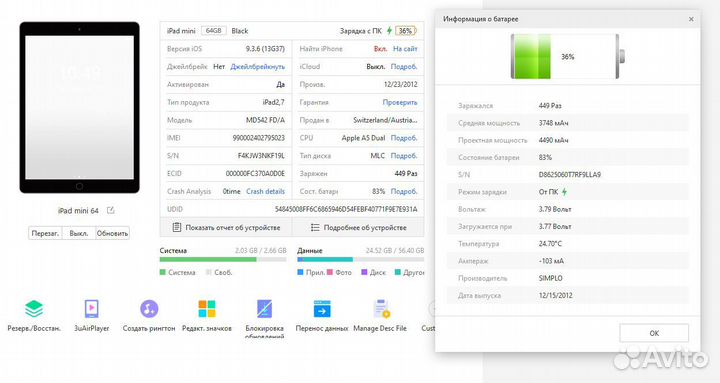The height and width of the screenshot is (383, 720).
Task: Click the green Система legend swatch
Action: 163,272
